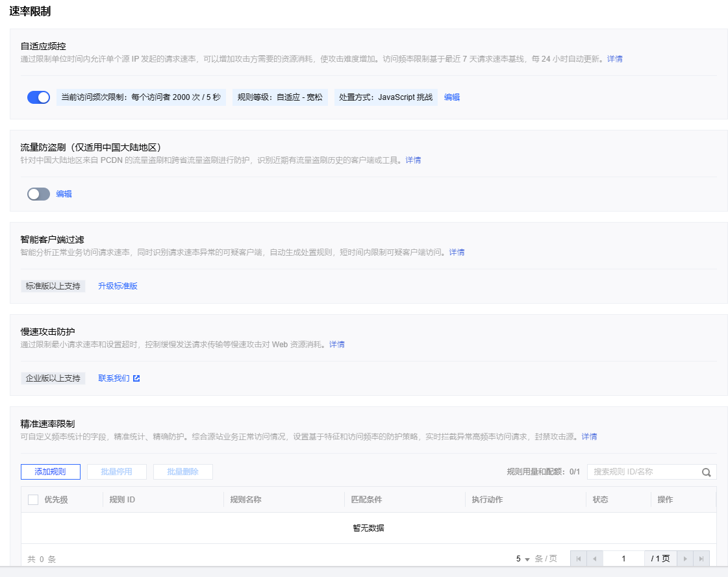
Task: Click the 联系我们 link
Action: pos(114,378)
